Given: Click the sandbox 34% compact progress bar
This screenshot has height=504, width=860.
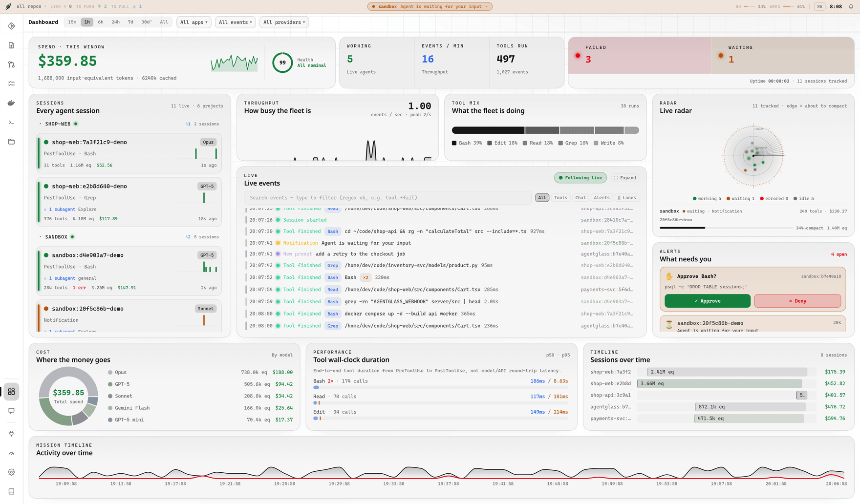Looking at the screenshot, I should click(x=726, y=228).
